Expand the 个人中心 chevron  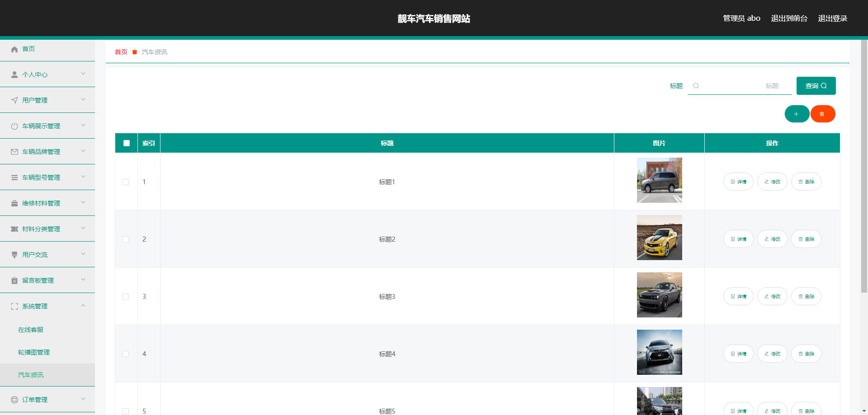[x=83, y=74]
